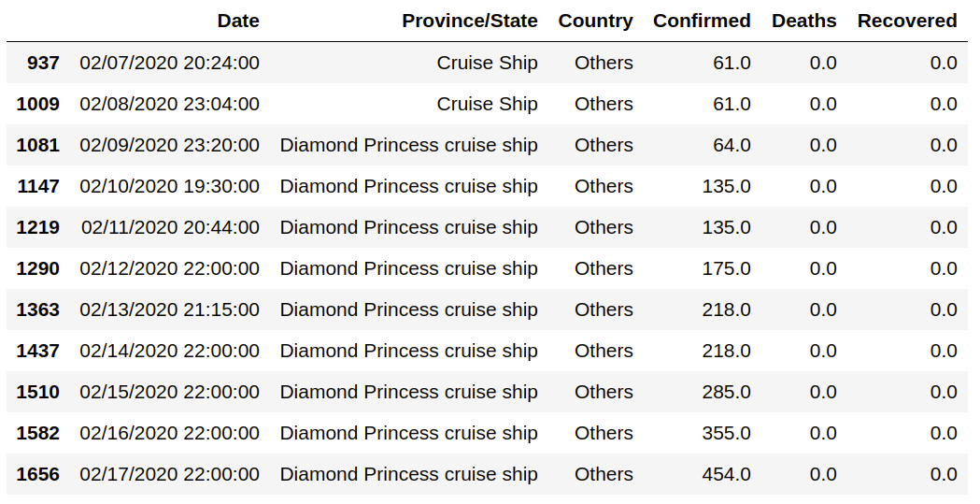Click the Confirmed column header

click(x=702, y=21)
